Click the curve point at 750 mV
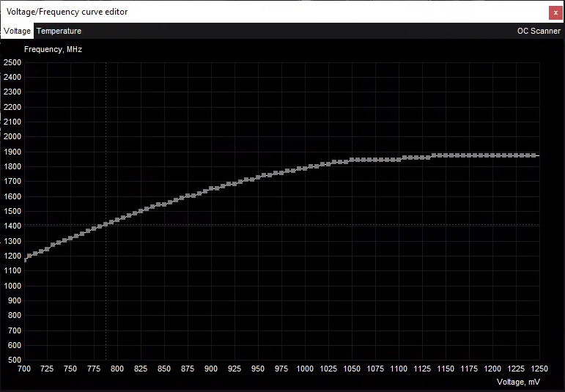 [x=70, y=239]
